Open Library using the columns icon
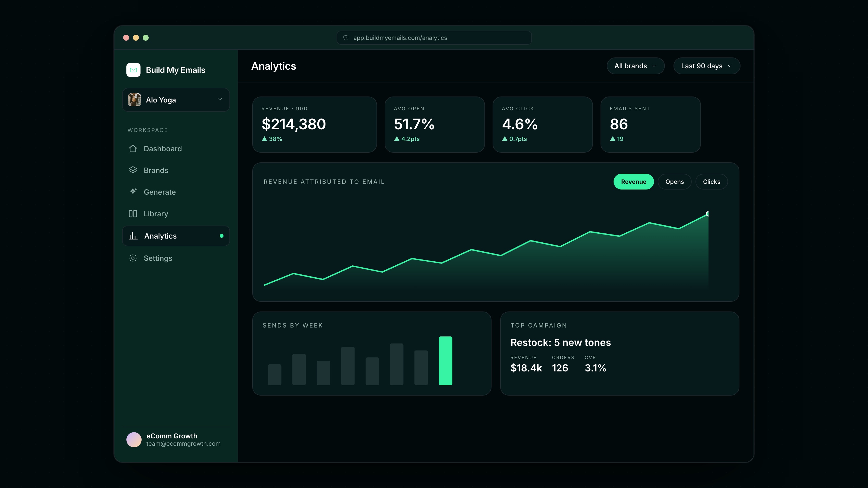The image size is (868, 488). pos(133,214)
